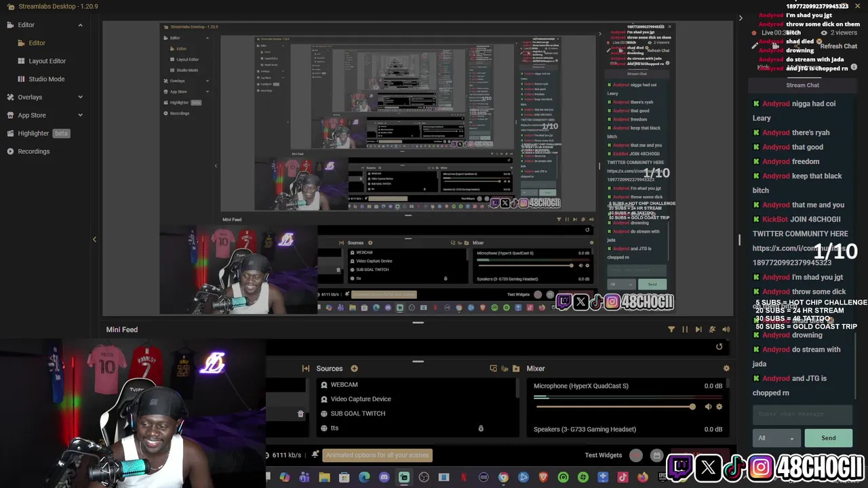Expand the App Store section chevron

point(80,115)
